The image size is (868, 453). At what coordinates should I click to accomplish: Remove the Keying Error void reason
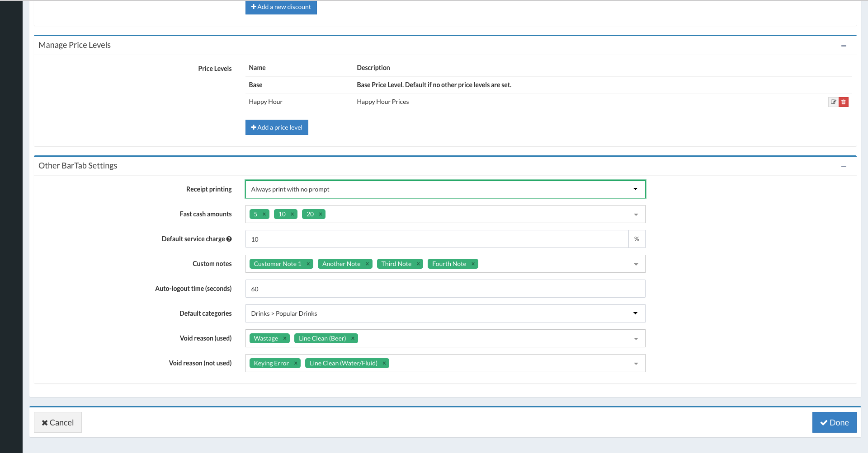point(296,364)
